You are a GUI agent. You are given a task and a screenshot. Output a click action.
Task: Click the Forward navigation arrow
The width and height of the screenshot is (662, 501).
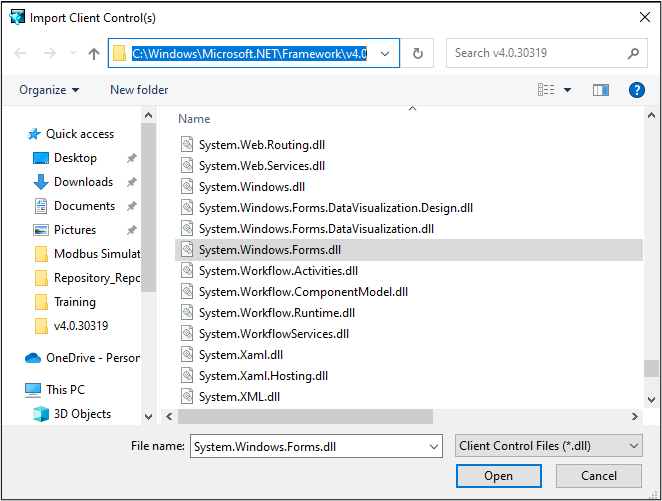point(49,53)
